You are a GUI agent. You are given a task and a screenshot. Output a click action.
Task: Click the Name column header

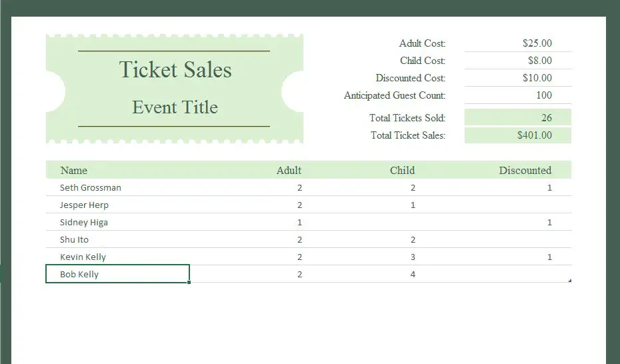pos(73,171)
